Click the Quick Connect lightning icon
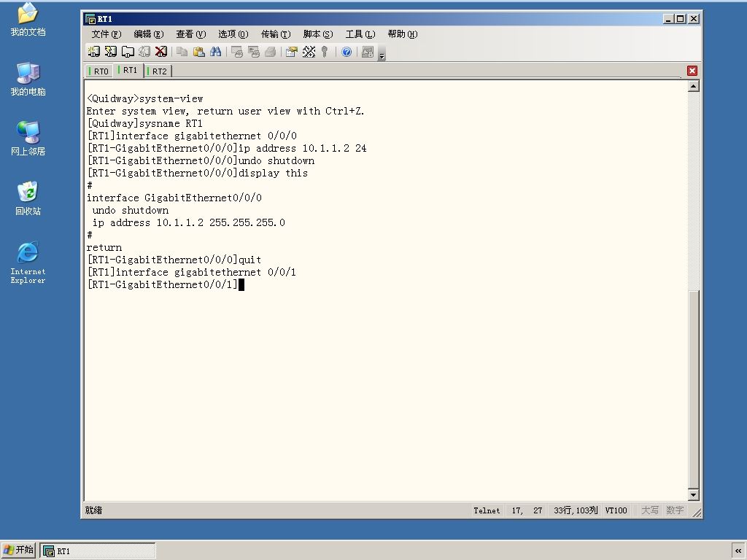 pos(111,52)
